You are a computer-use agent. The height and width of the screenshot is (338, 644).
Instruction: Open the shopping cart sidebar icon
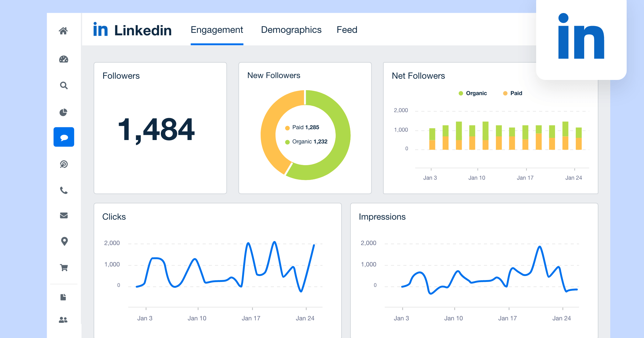pos(64,267)
